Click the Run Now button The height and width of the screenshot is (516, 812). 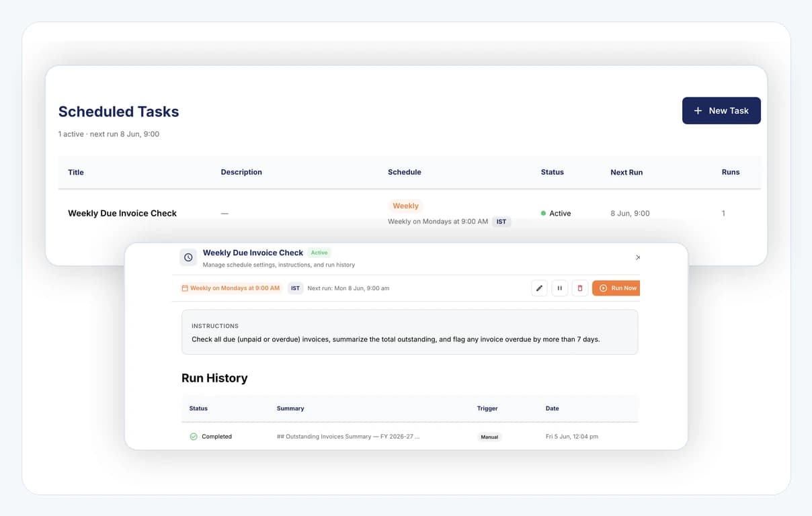616,288
